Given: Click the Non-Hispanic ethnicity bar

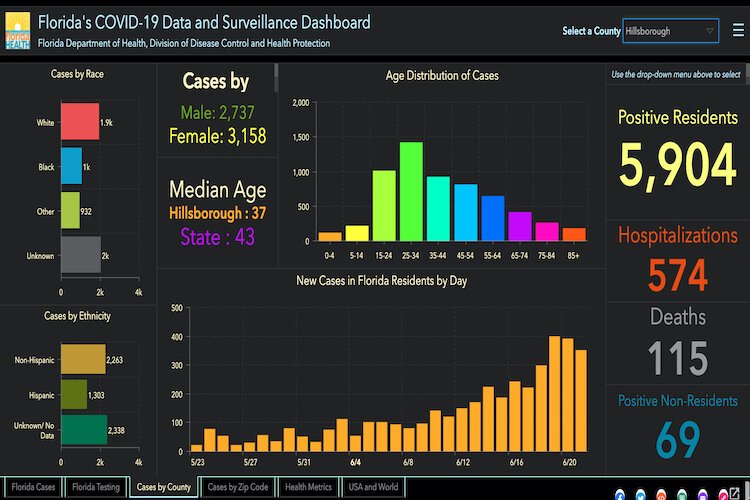Looking at the screenshot, I should click(83, 359).
